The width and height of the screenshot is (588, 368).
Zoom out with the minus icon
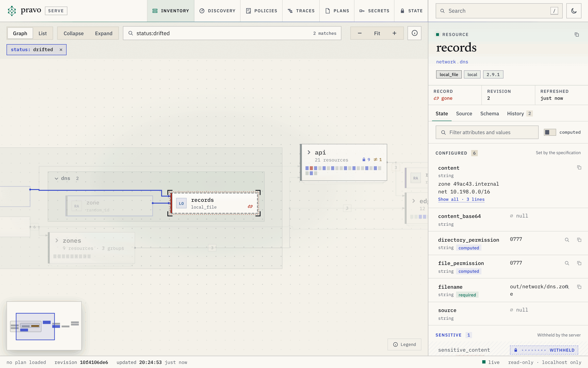pyautogui.click(x=360, y=33)
